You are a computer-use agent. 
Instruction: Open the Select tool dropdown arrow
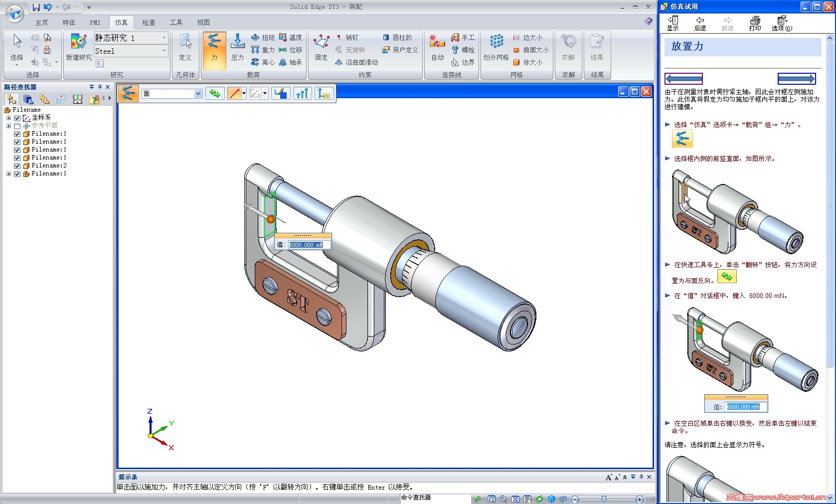[16, 65]
